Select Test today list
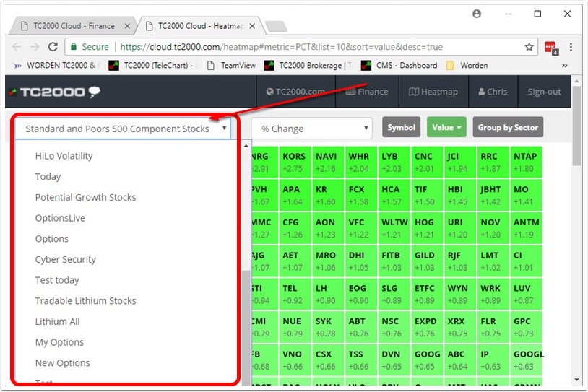 [57, 280]
